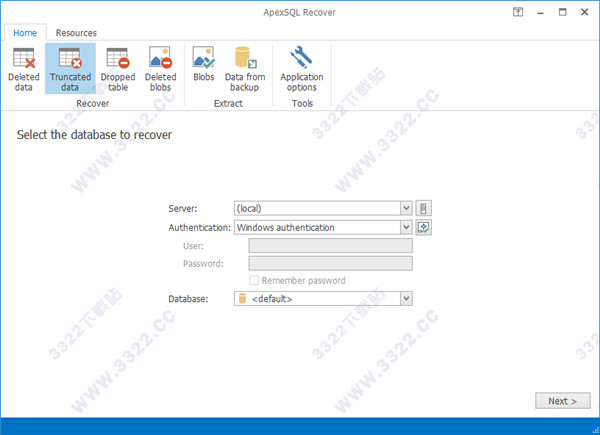Minimize the ApexSQL Recover window
Screen dimensions: 600x435
pyautogui.click(x=540, y=12)
